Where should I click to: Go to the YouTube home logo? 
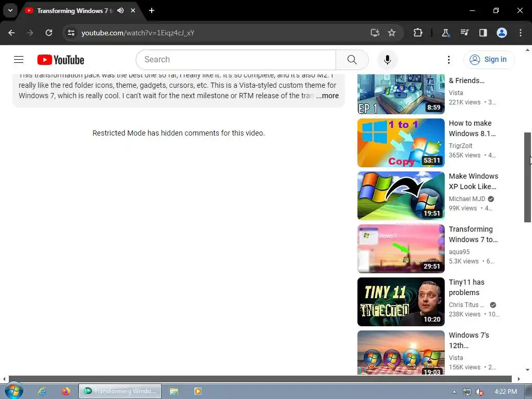[61, 60]
